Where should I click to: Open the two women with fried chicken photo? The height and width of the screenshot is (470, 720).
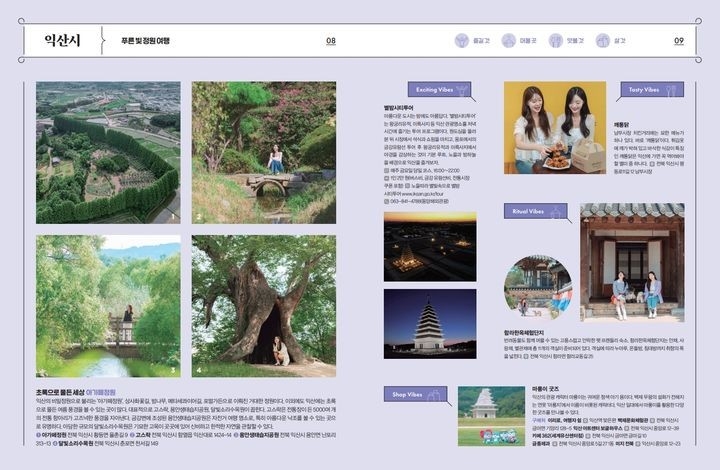pos(554,127)
